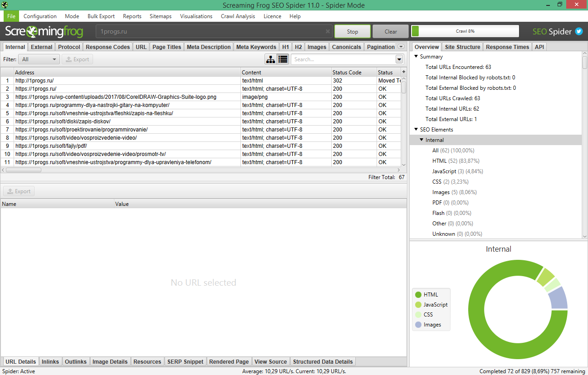Collapse the SEO Elements section
The image size is (588, 375).
[x=416, y=130]
